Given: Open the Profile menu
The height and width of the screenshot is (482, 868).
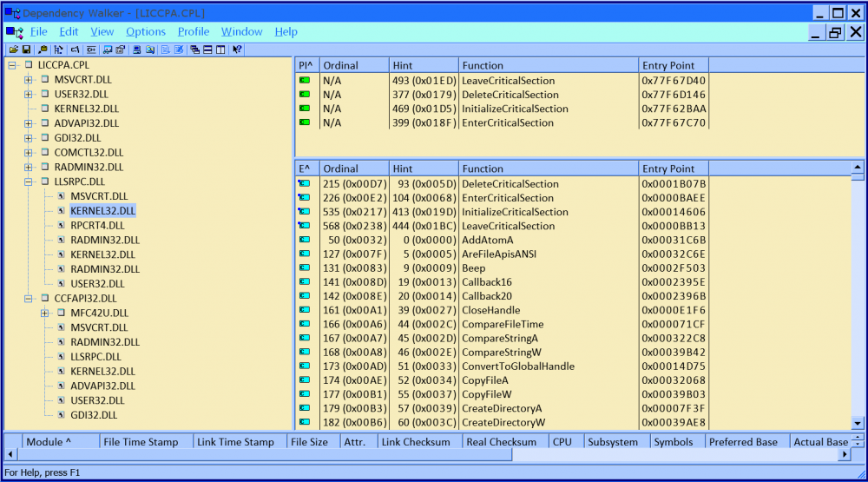Looking at the screenshot, I should pos(194,32).
